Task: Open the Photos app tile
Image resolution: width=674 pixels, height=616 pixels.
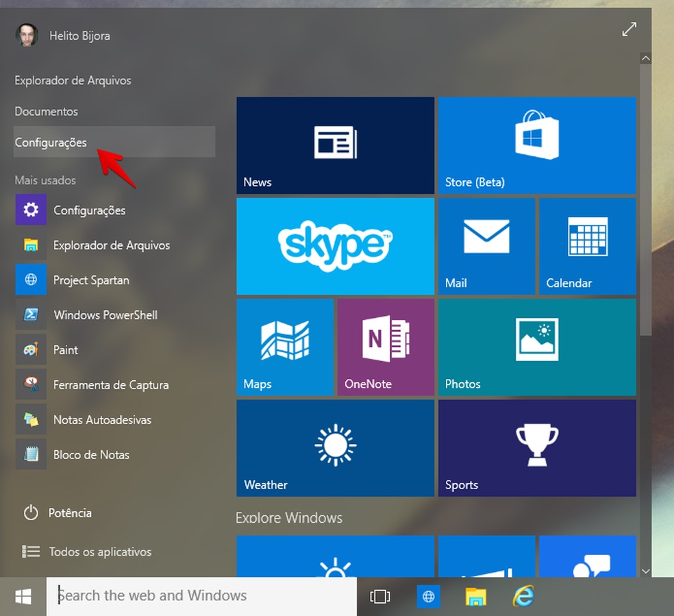Action: coord(537,347)
